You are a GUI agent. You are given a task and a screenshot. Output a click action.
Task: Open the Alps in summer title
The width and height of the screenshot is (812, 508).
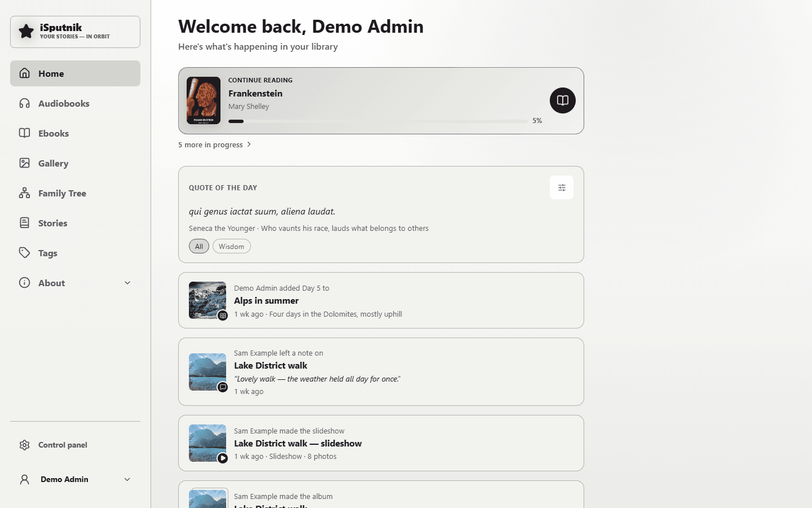click(x=266, y=301)
